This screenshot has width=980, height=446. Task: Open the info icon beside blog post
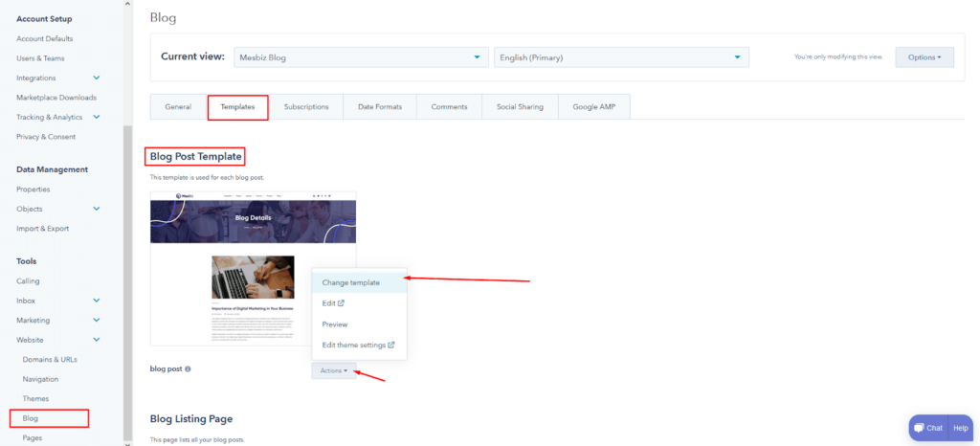click(188, 369)
